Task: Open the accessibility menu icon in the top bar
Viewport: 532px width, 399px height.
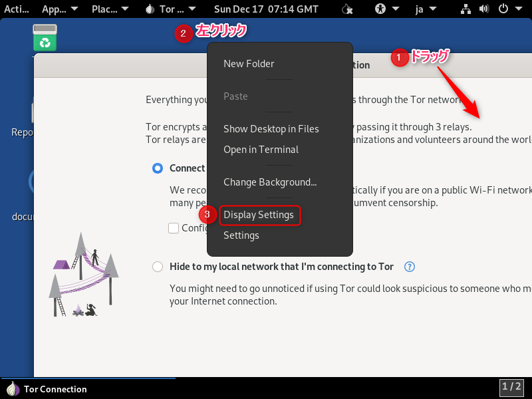Action: pyautogui.click(x=380, y=9)
